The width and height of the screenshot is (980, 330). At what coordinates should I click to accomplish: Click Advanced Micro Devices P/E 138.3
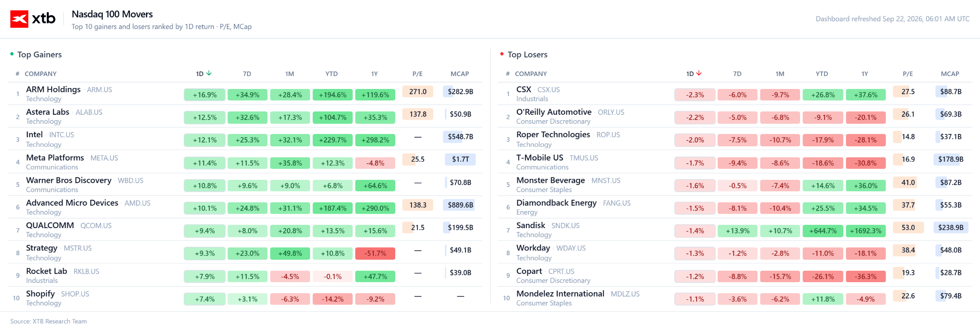[x=418, y=205]
